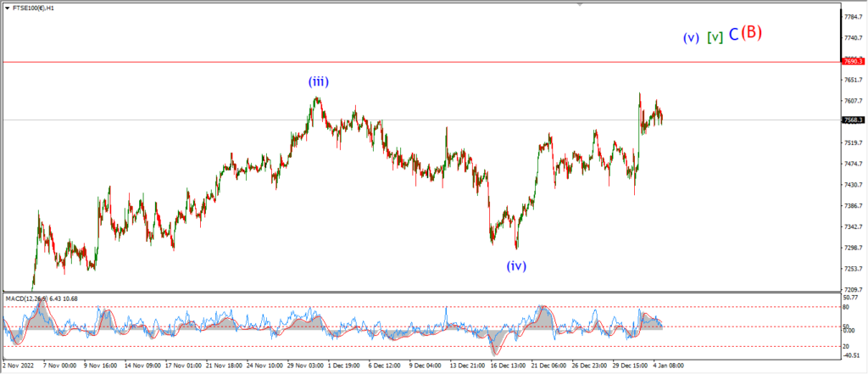
Task: Click the 7209.7 price on the scale
Action: 854,289
